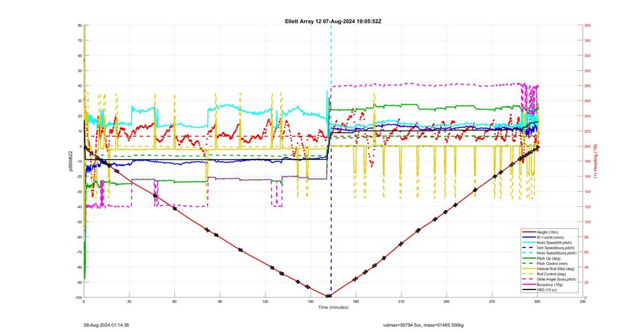The height and width of the screenshot is (334, 644).
Task: Click the right axis label "(+) Heading (°M)"
Action: [595, 161]
